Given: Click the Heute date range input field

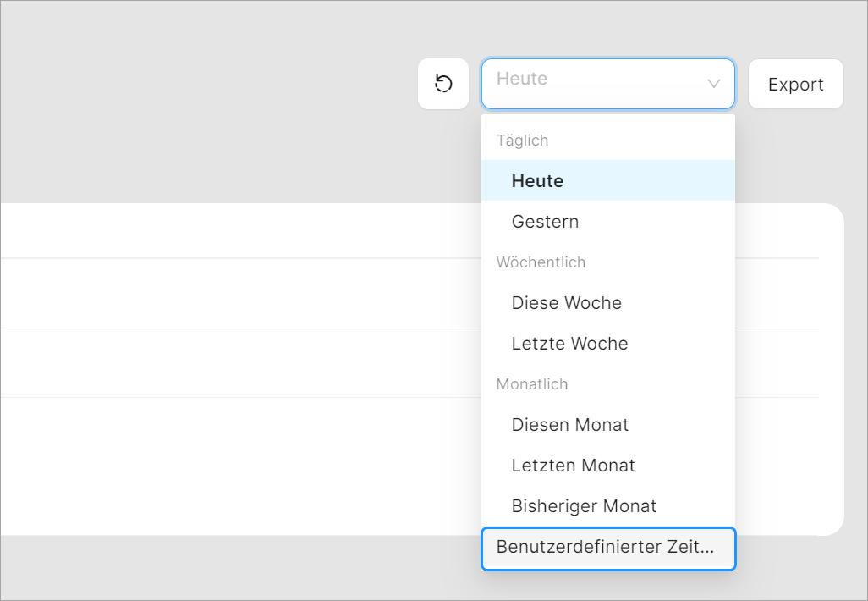Looking at the screenshot, I should click(x=592, y=83).
